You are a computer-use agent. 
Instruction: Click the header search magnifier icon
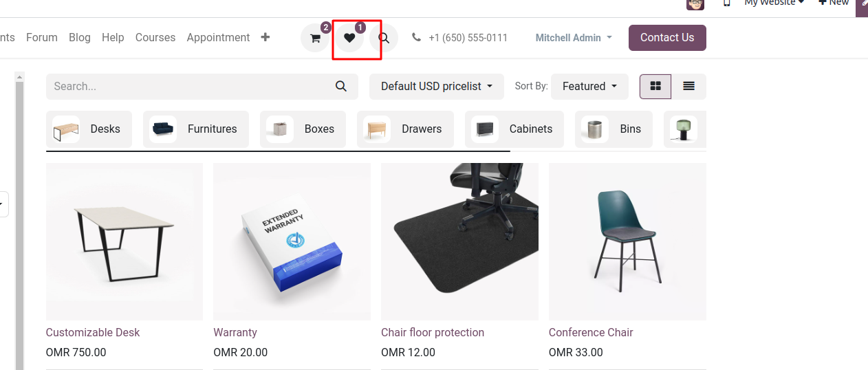(384, 38)
